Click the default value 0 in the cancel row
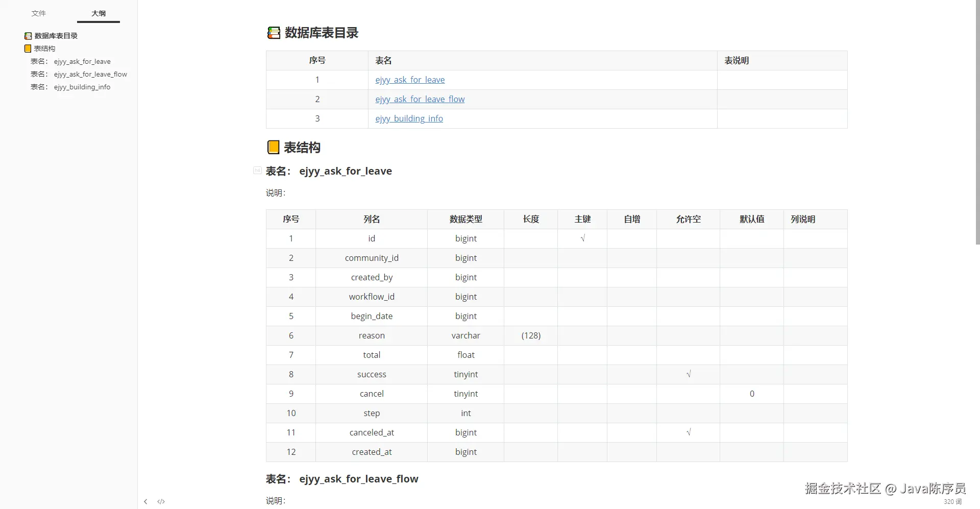Image resolution: width=980 pixels, height=509 pixels. click(x=752, y=394)
